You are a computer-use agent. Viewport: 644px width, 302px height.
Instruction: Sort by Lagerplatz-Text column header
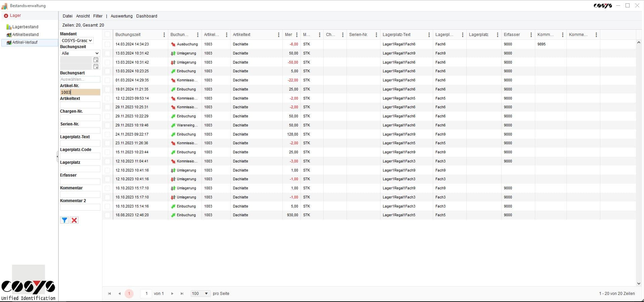coord(397,35)
